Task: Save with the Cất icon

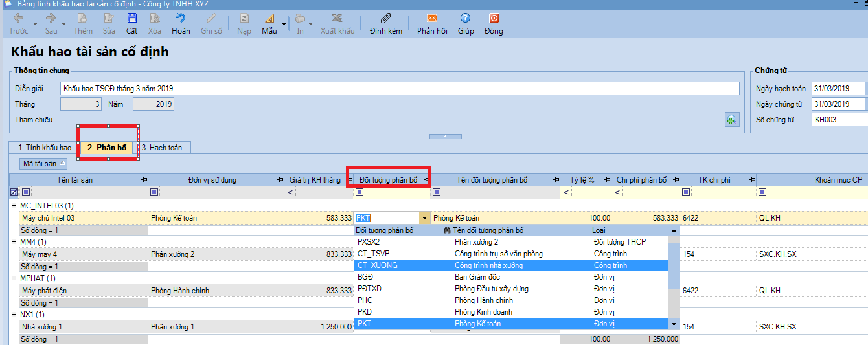Action: coord(132,18)
